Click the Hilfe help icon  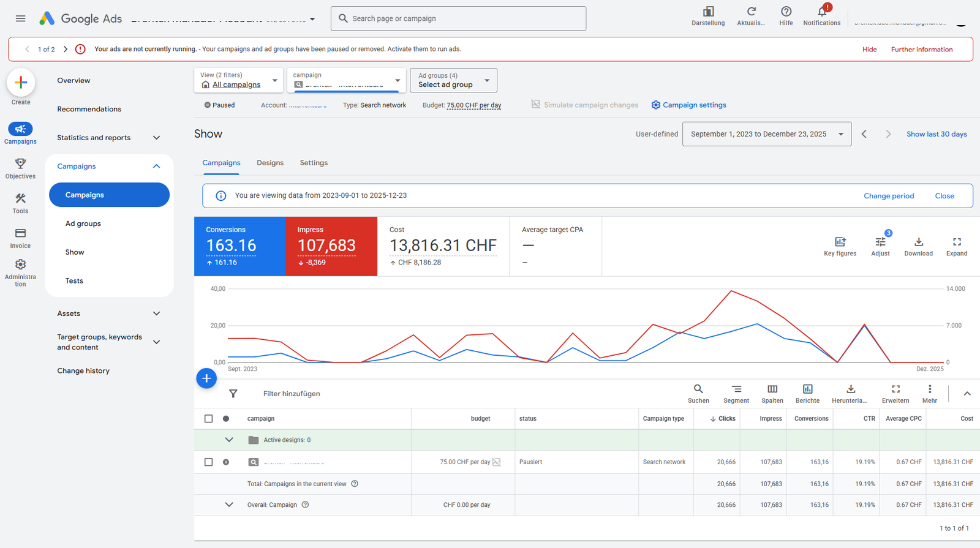pyautogui.click(x=786, y=12)
